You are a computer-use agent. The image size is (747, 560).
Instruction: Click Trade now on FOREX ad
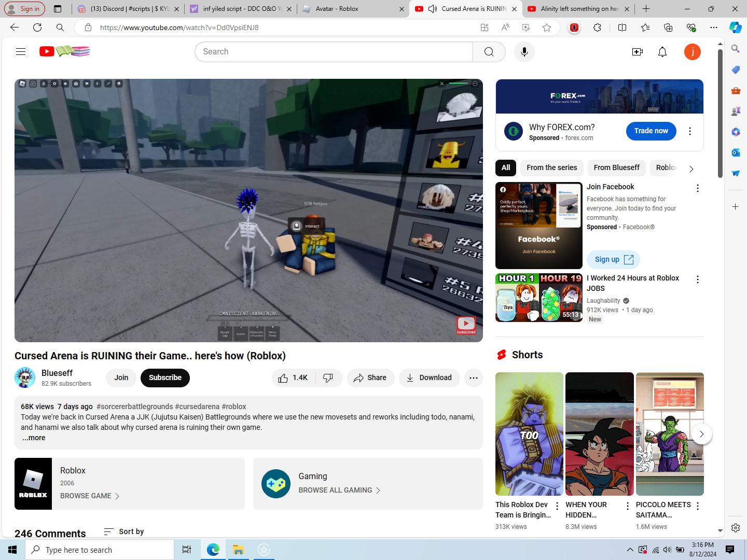pos(651,131)
